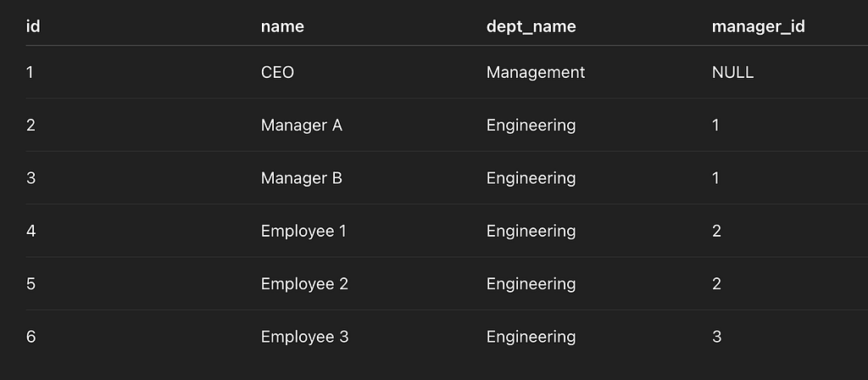Click the Employee 3 name cell

(x=304, y=337)
